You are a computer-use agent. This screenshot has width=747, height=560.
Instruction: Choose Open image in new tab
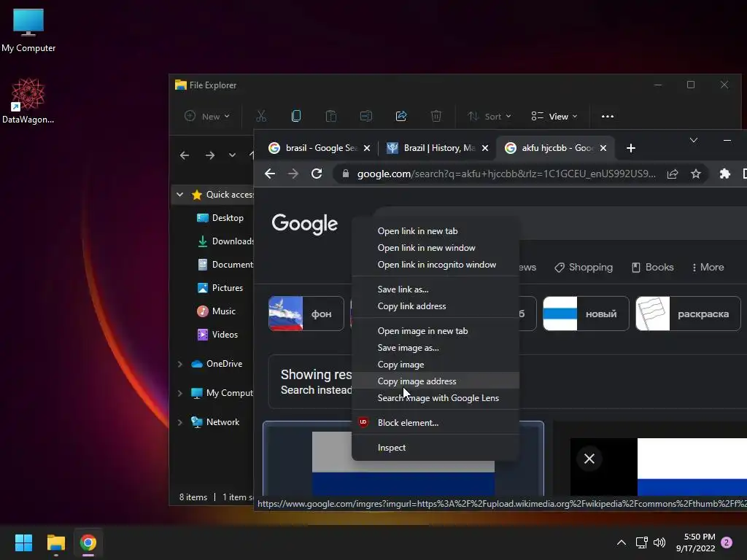436,330
